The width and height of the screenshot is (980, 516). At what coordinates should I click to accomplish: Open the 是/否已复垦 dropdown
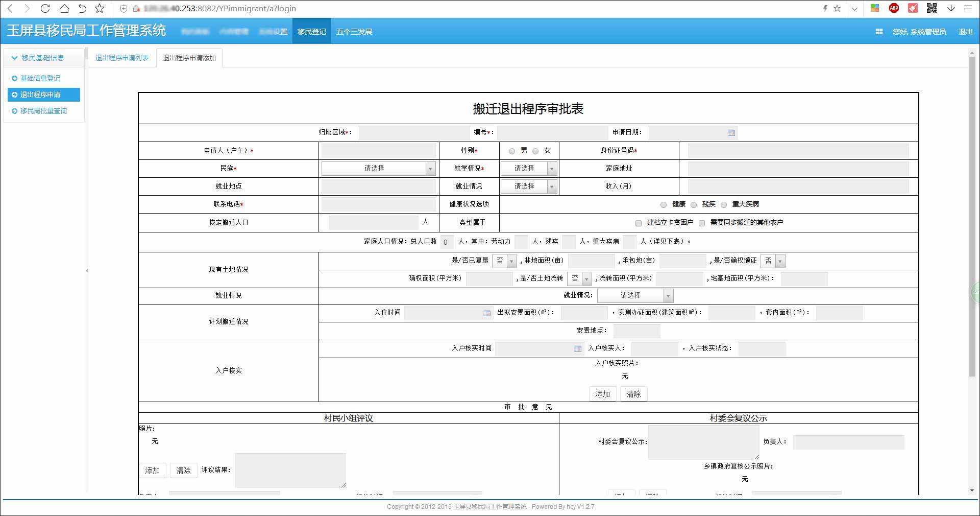(x=504, y=261)
